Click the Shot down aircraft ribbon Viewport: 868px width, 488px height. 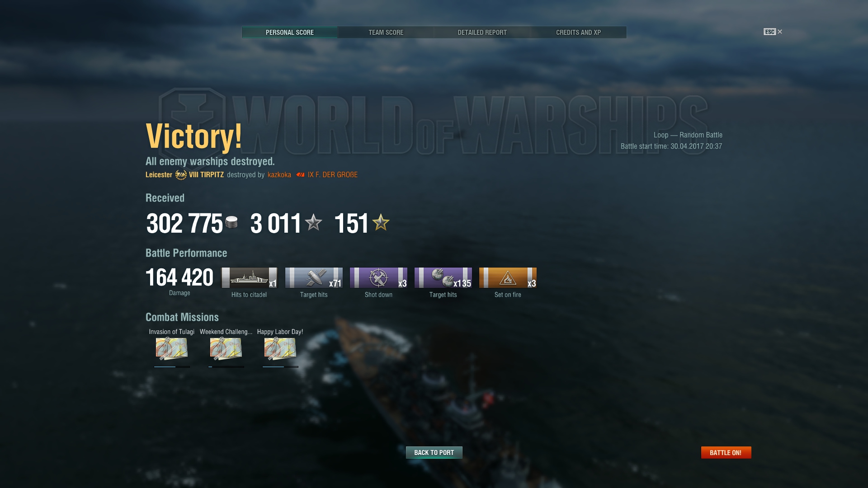pyautogui.click(x=378, y=277)
